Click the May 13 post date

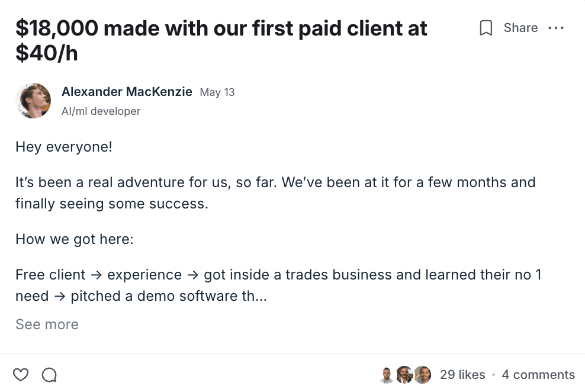(217, 92)
